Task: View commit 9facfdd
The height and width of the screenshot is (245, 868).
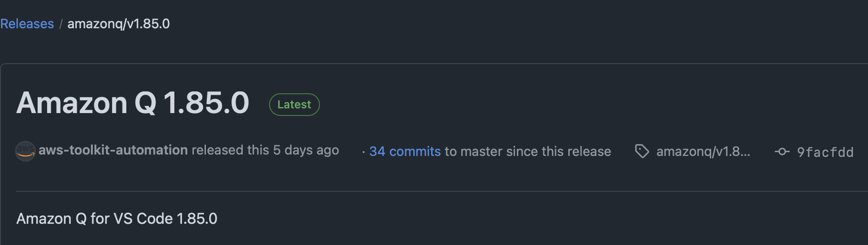Action: click(825, 152)
